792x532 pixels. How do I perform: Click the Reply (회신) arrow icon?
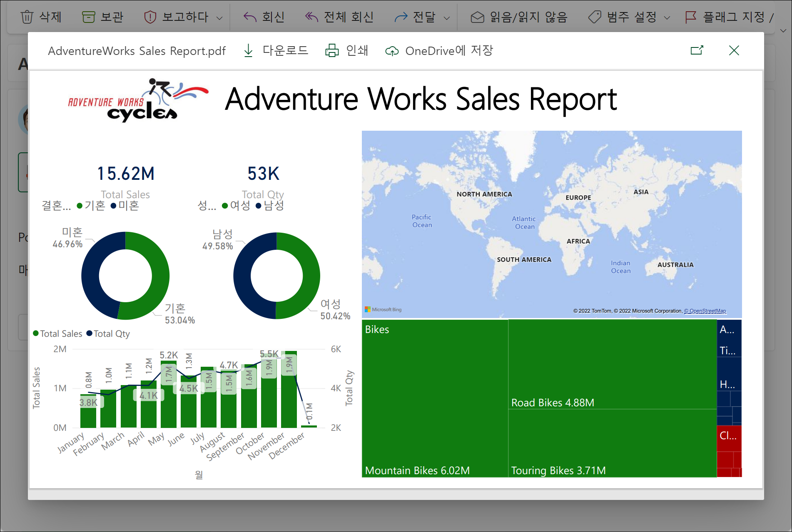250,17
